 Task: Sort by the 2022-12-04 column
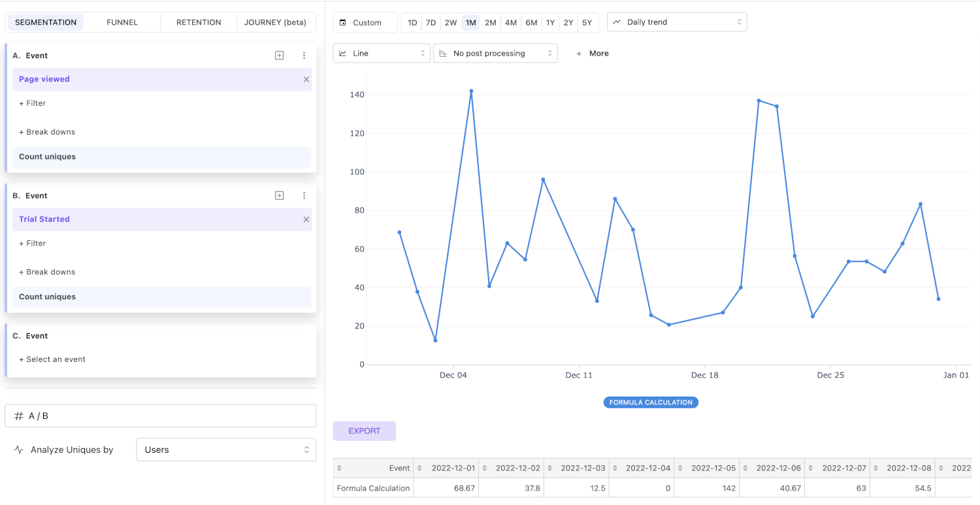tap(615, 468)
